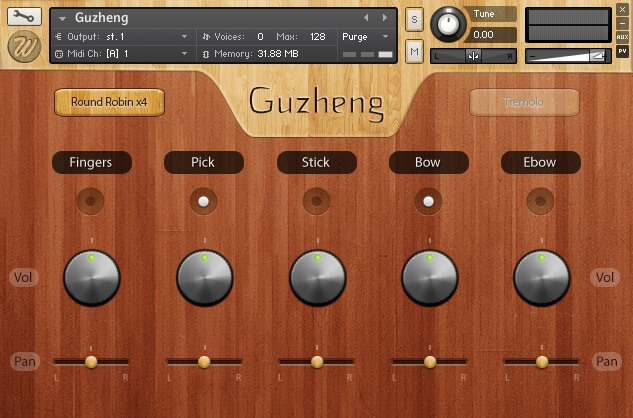Adjust the Tune knob
The image size is (633, 418).
click(448, 24)
